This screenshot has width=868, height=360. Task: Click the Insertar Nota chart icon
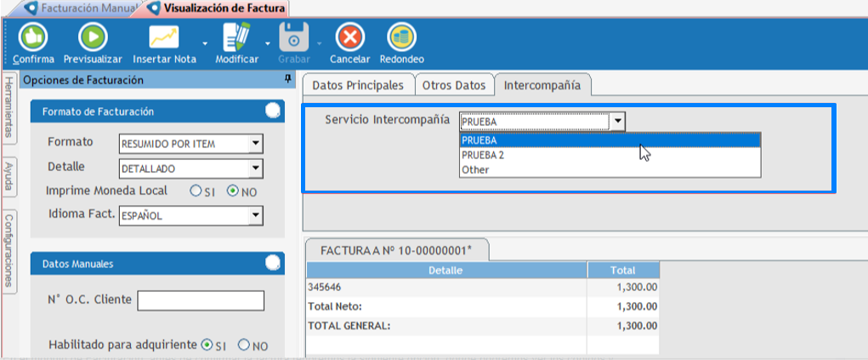pyautogui.click(x=164, y=37)
